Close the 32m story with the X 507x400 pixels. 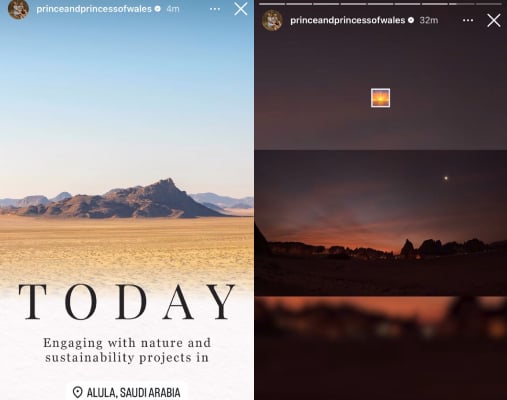pyautogui.click(x=494, y=20)
